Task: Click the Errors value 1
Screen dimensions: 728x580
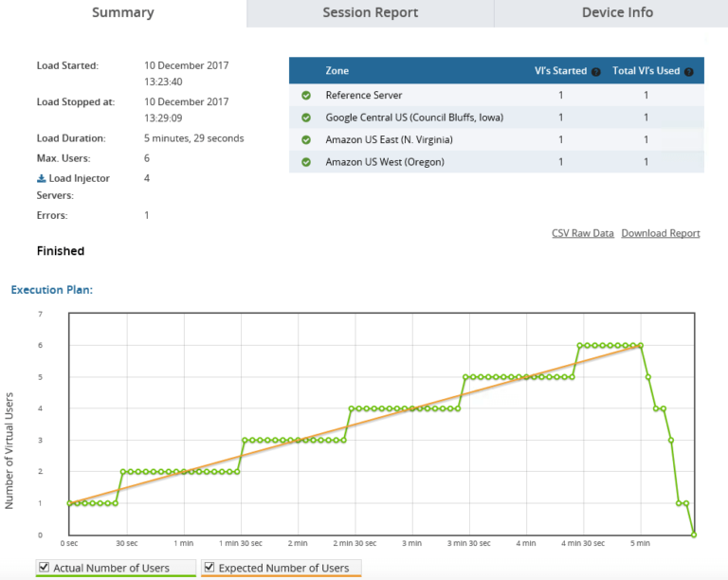Action: pos(147,215)
